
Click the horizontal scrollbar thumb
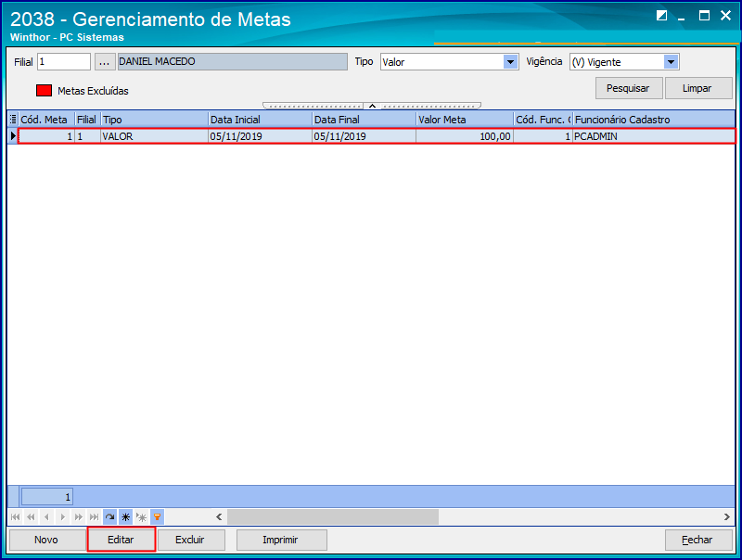point(333,517)
